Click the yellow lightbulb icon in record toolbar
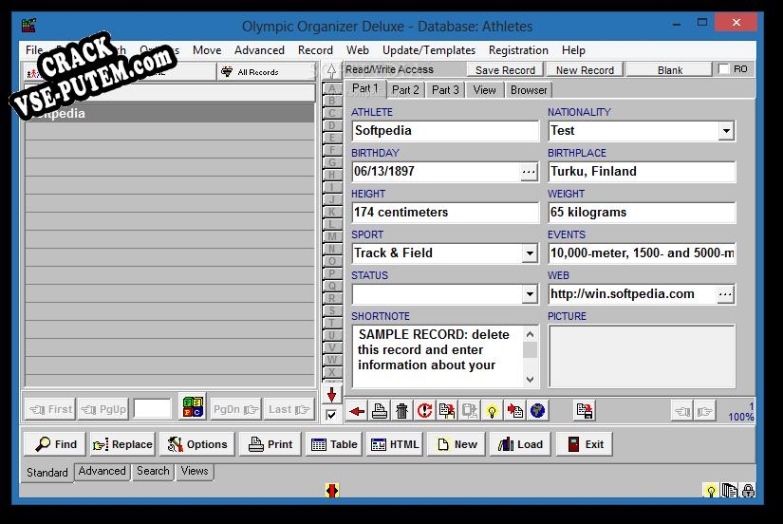 492,411
